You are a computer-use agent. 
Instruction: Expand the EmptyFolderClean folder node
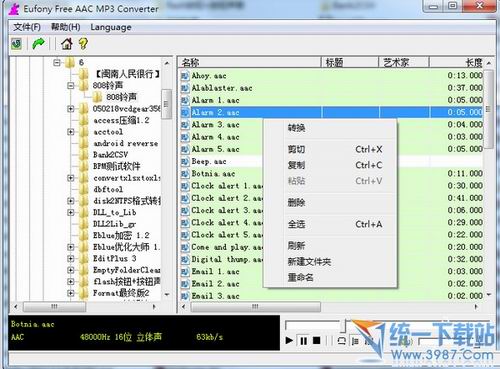pyautogui.click(x=71, y=270)
